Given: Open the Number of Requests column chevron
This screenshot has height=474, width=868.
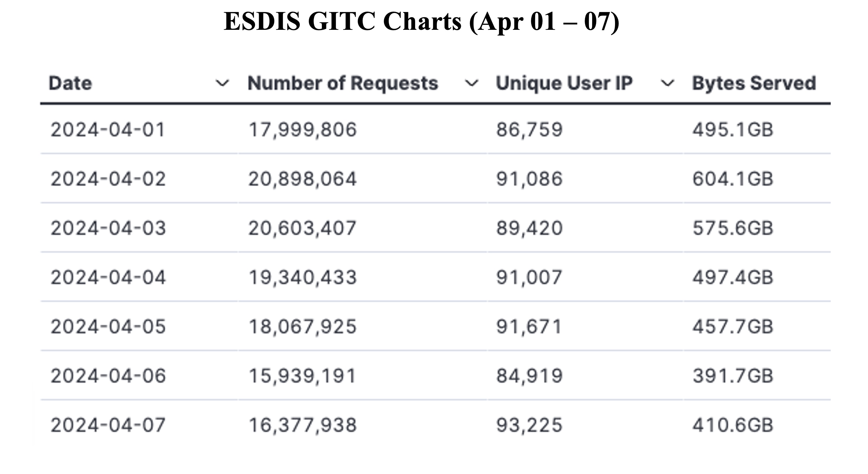Looking at the screenshot, I should click(471, 83).
